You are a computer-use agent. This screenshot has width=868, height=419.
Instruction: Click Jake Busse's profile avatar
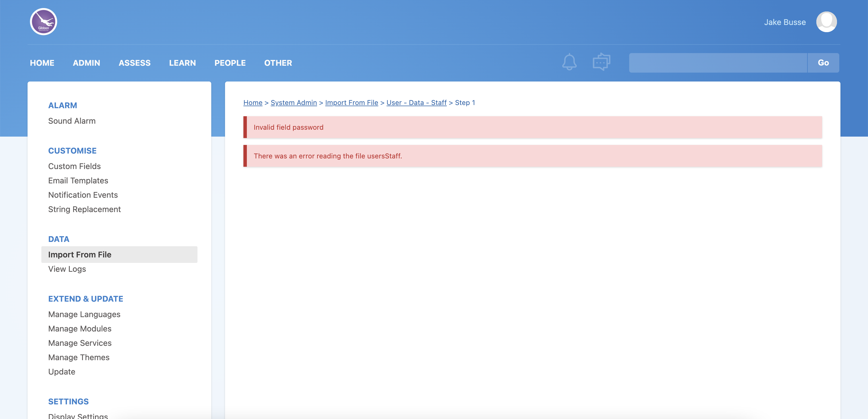click(x=826, y=22)
